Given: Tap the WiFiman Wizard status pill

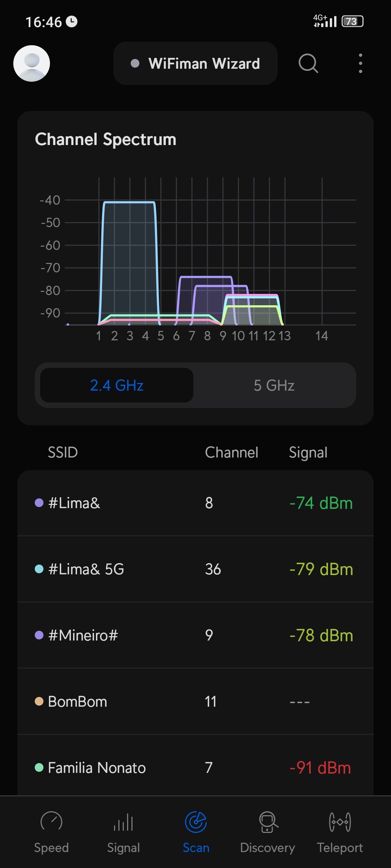Looking at the screenshot, I should click(195, 63).
